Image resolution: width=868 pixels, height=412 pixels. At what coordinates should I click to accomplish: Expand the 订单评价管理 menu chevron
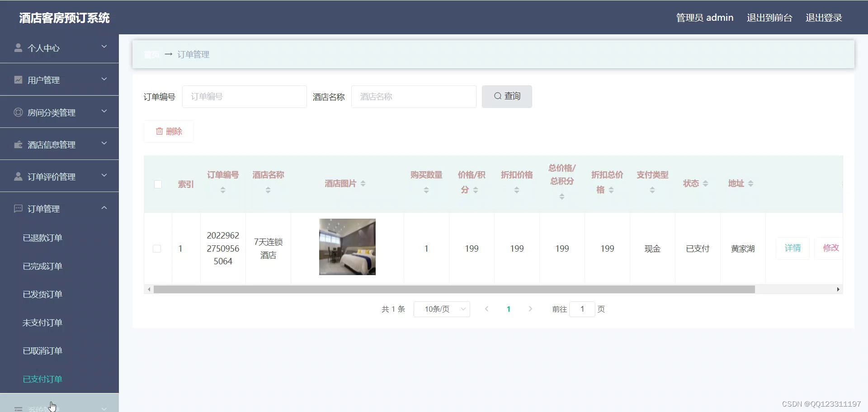click(x=104, y=175)
